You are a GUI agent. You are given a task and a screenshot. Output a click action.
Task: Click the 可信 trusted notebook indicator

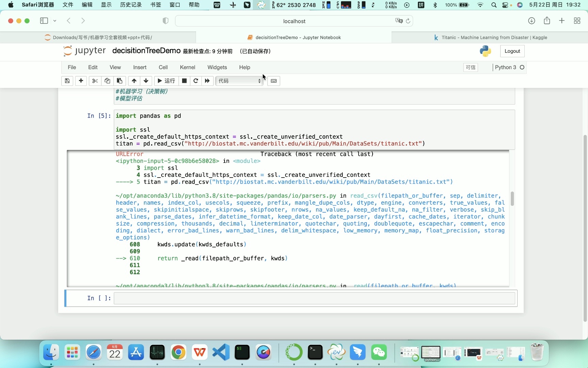point(471,67)
